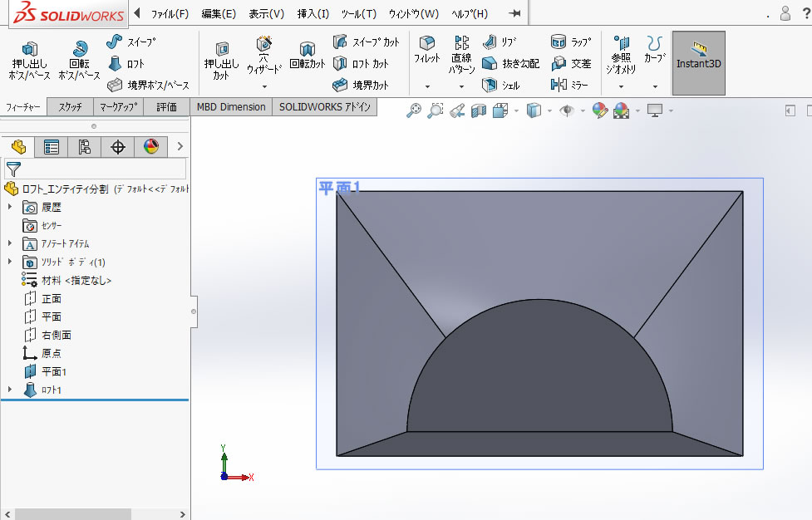The image size is (812, 520).
Task: Open dropdown arrow under カーブ
Action: pos(655,86)
